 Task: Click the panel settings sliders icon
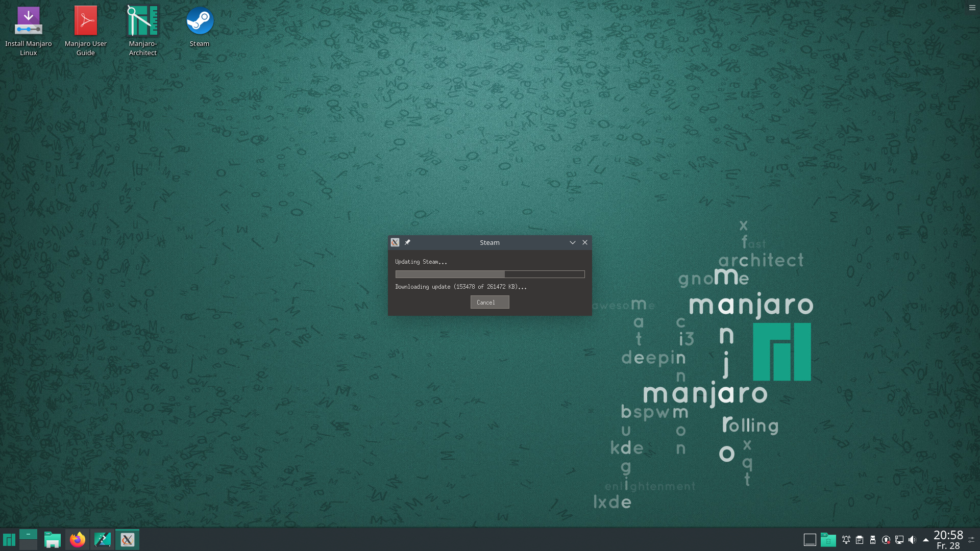971,540
